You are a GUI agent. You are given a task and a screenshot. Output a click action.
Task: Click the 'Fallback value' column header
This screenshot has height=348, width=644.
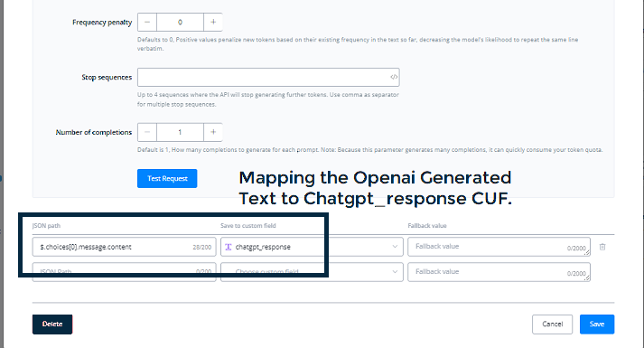tap(427, 226)
